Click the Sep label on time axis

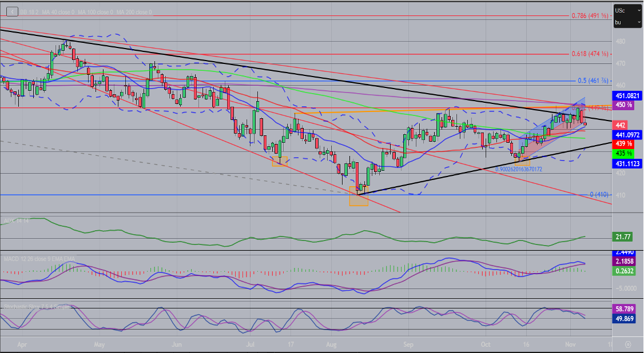[408, 345]
